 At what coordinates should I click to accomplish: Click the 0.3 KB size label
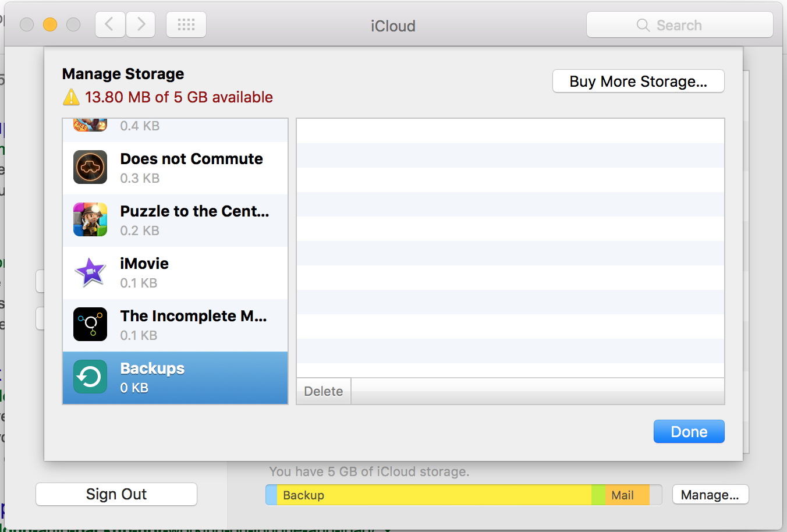[140, 178]
